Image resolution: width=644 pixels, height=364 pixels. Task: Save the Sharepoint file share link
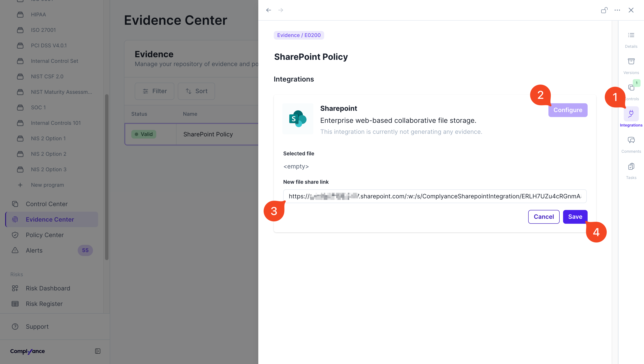pyautogui.click(x=575, y=217)
